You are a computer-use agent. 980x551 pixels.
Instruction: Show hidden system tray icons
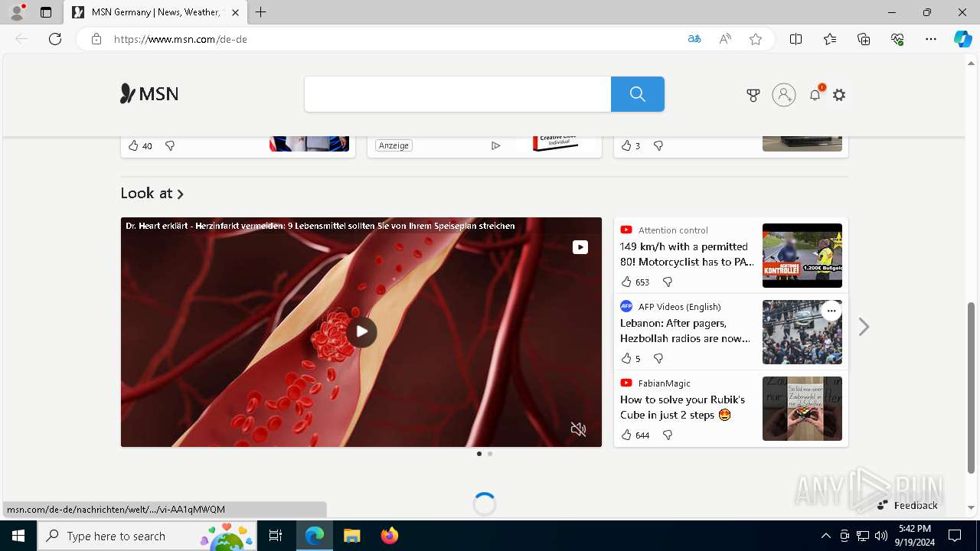(x=826, y=536)
